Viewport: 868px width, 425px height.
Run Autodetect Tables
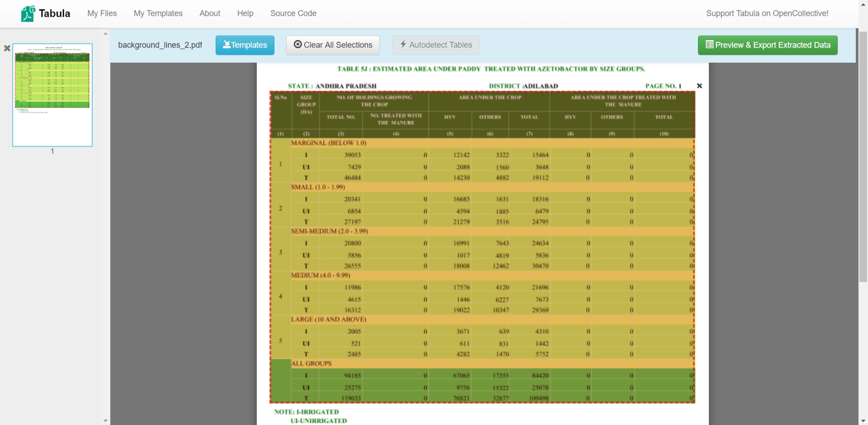435,45
